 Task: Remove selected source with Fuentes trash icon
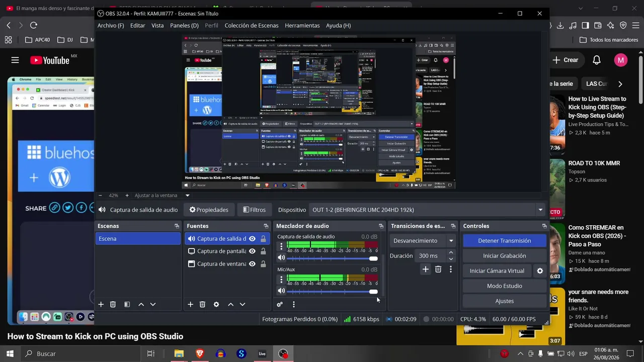202,304
